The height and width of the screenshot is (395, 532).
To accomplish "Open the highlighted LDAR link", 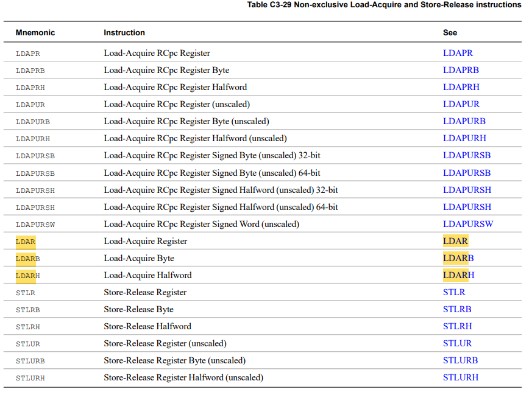I will (455, 241).
